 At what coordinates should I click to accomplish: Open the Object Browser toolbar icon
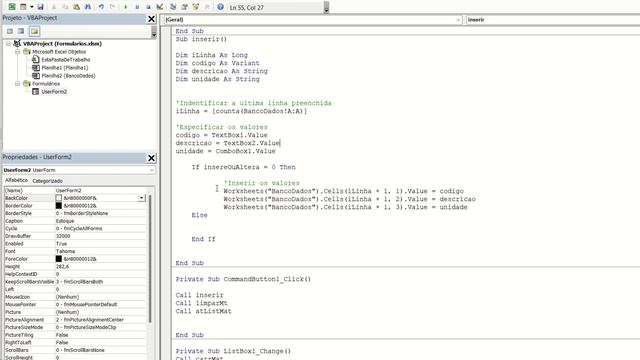196,7
